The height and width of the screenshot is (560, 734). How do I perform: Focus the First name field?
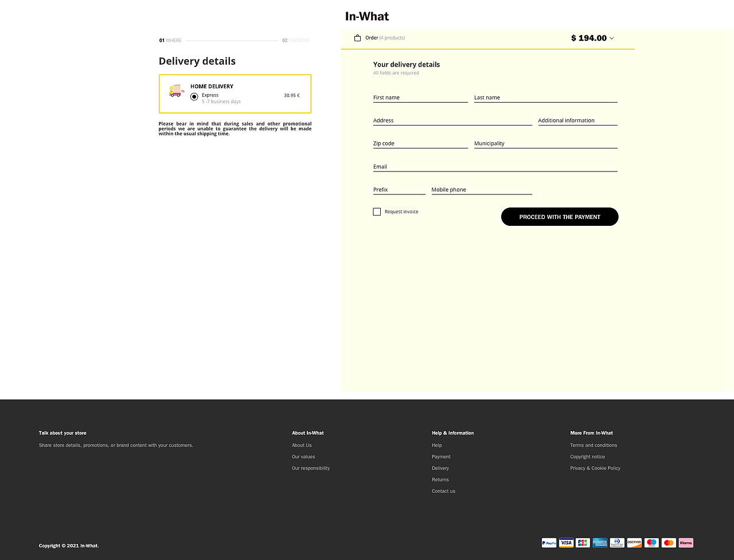tap(420, 97)
